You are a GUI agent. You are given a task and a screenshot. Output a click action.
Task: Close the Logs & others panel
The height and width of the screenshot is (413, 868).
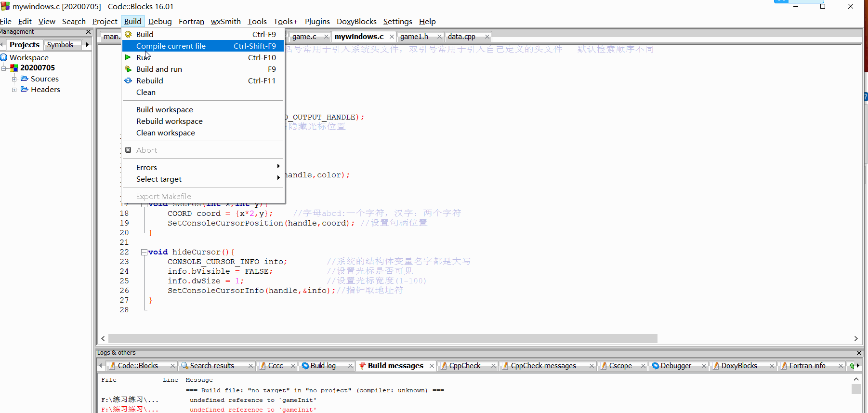(859, 353)
